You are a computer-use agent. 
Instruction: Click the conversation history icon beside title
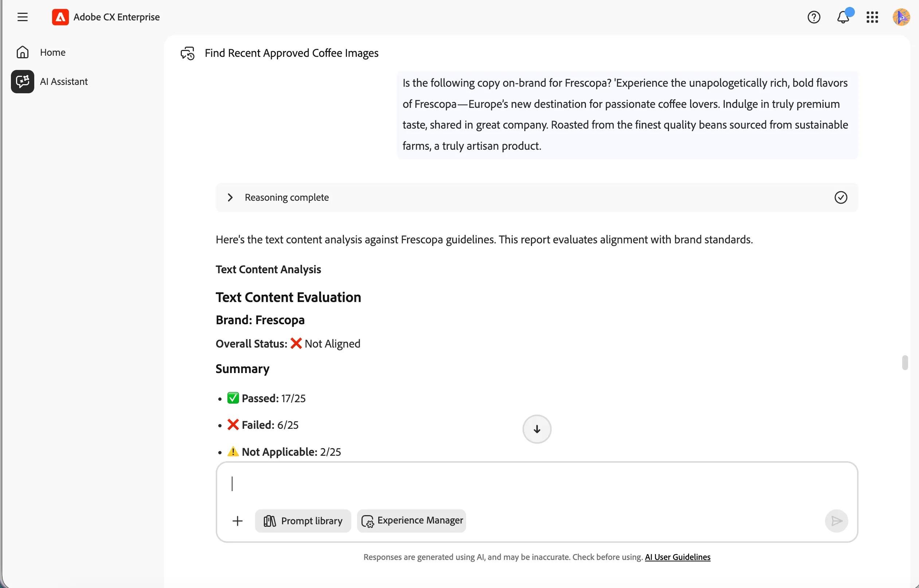coord(187,53)
